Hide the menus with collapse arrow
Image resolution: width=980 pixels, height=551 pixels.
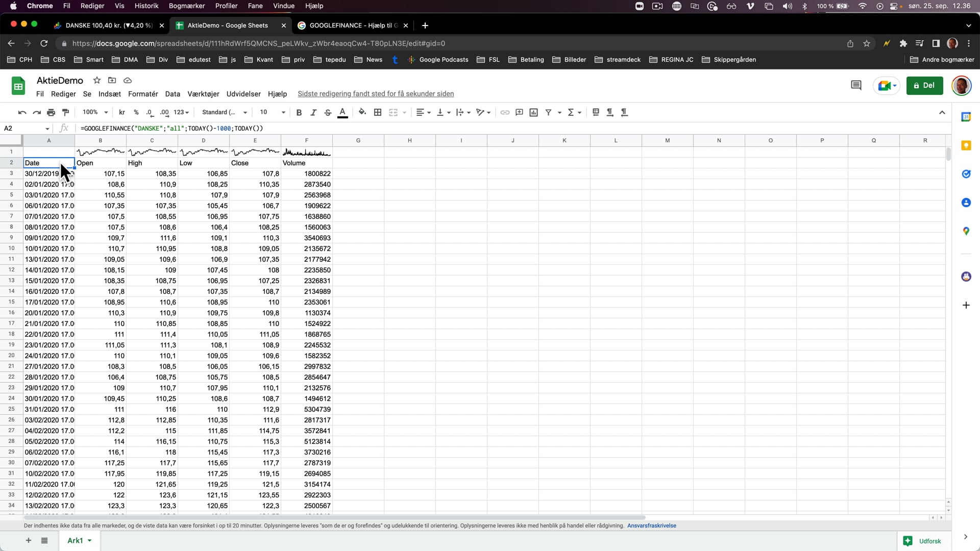942,112
